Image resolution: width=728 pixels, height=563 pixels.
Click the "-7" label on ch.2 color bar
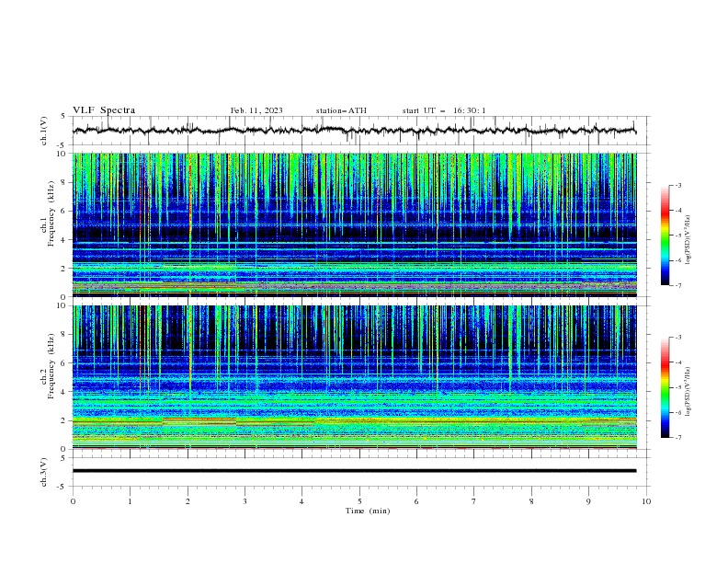pos(678,438)
